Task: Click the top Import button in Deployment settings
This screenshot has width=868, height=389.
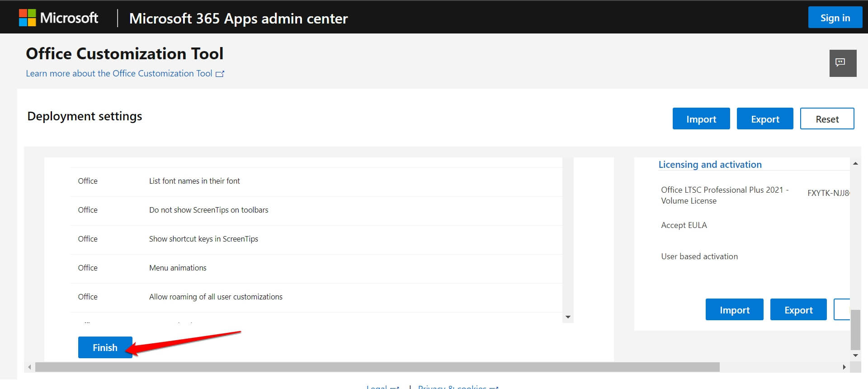Action: click(701, 119)
